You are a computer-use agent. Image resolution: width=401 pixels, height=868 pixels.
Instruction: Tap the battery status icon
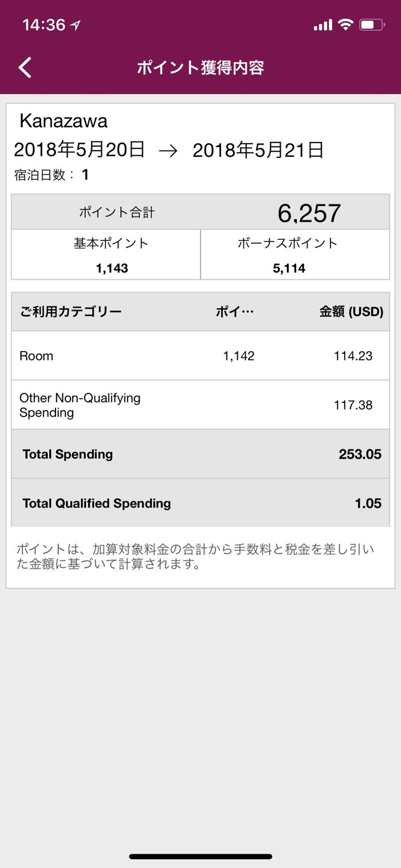pos(372,25)
